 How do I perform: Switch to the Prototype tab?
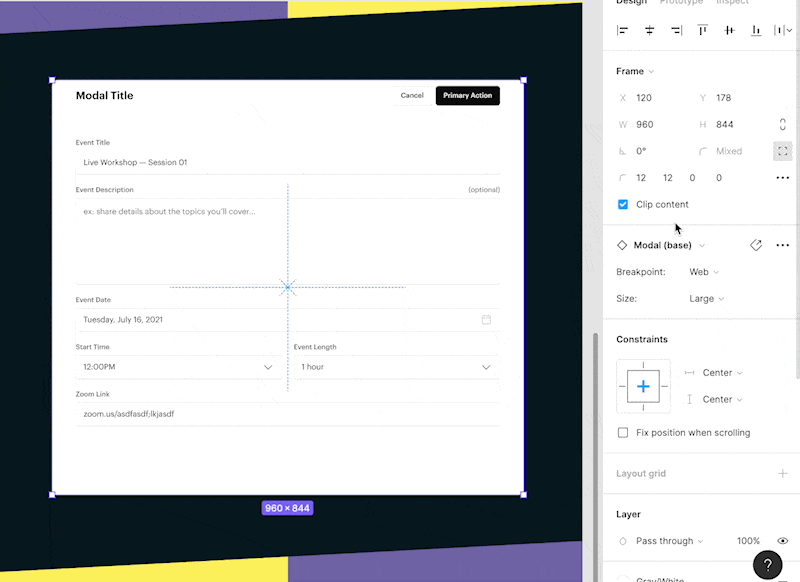(x=679, y=2)
